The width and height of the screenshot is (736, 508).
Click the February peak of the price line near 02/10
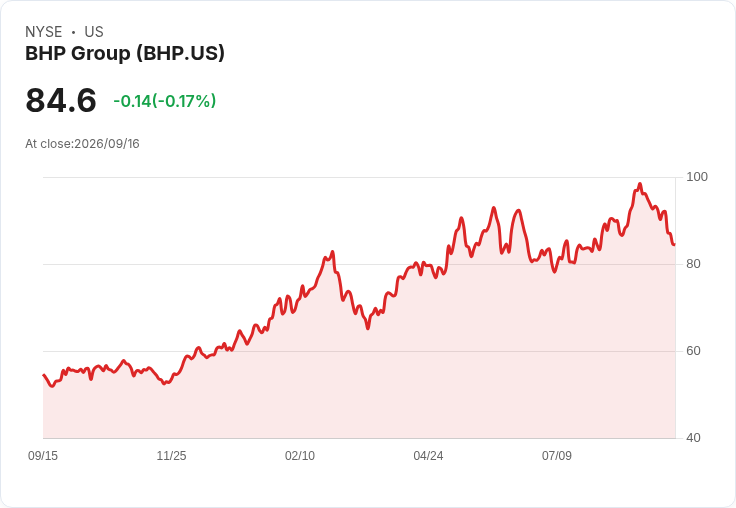[332, 252]
